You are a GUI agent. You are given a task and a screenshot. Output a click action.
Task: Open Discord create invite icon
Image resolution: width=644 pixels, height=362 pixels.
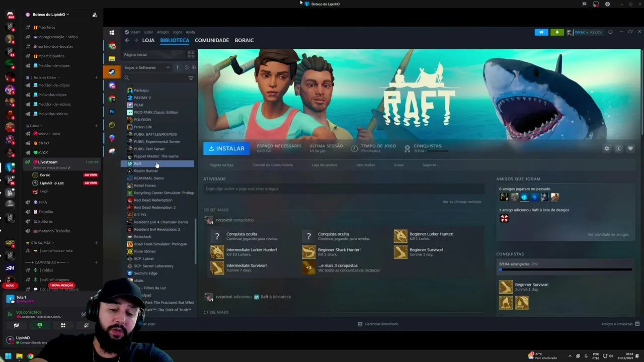[x=95, y=15]
